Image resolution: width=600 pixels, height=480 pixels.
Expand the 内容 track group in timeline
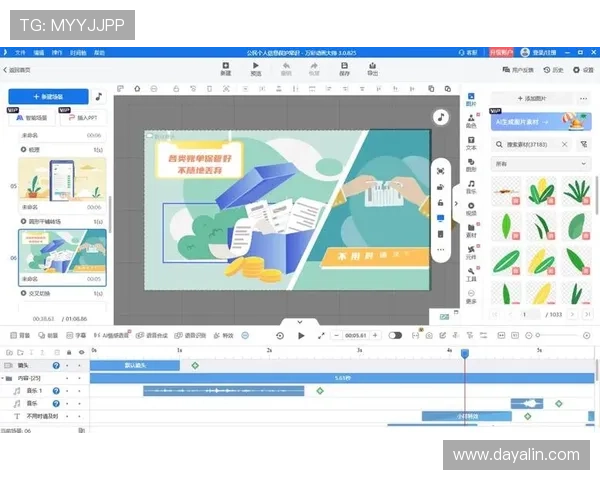pos(8,378)
